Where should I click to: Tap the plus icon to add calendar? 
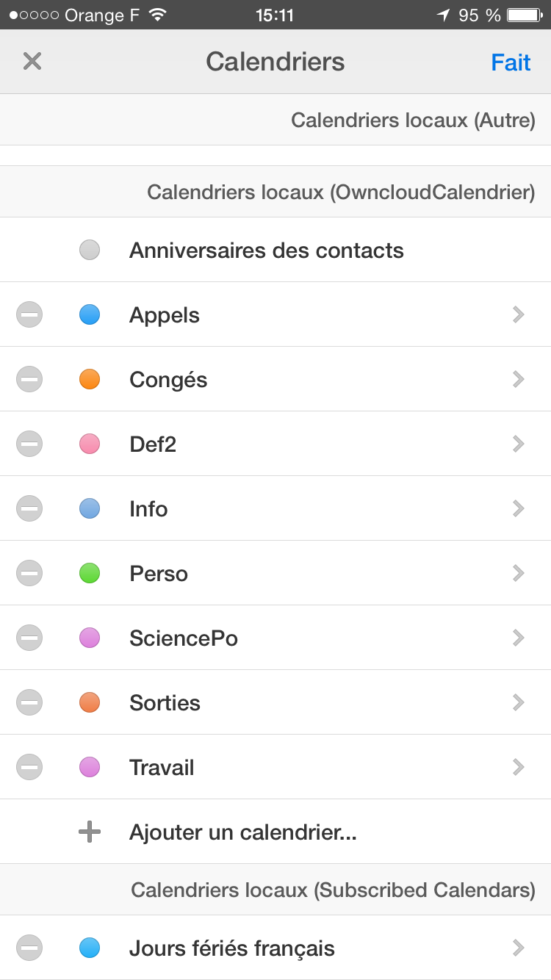pyautogui.click(x=90, y=832)
